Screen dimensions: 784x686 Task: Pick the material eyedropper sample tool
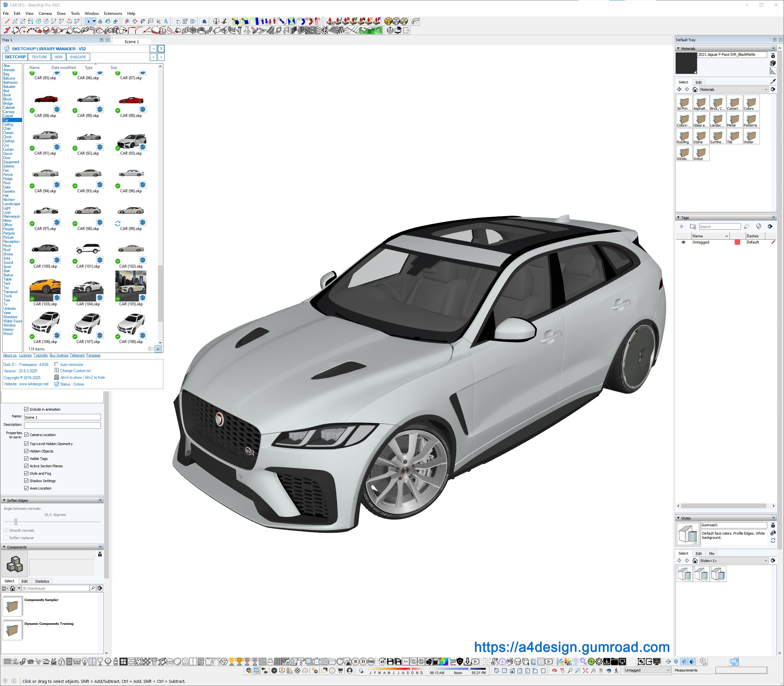(772, 82)
